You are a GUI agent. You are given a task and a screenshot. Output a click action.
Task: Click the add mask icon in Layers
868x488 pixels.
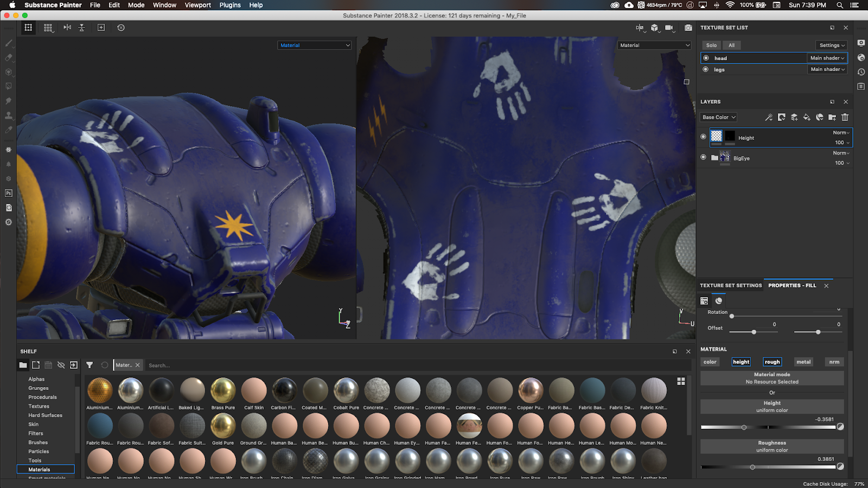(x=781, y=117)
